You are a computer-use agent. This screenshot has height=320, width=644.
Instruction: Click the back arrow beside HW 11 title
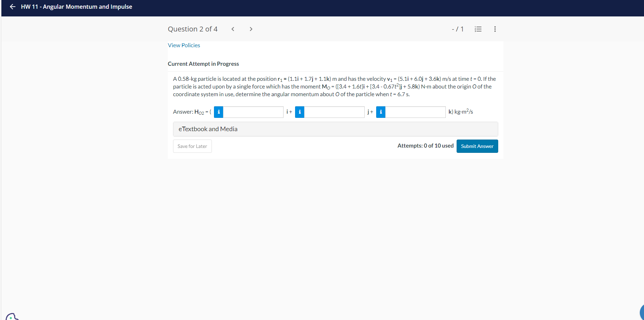(x=13, y=7)
